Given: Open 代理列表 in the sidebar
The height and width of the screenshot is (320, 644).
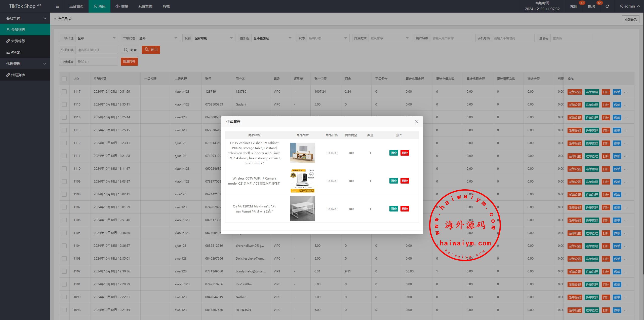Looking at the screenshot, I should (18, 75).
